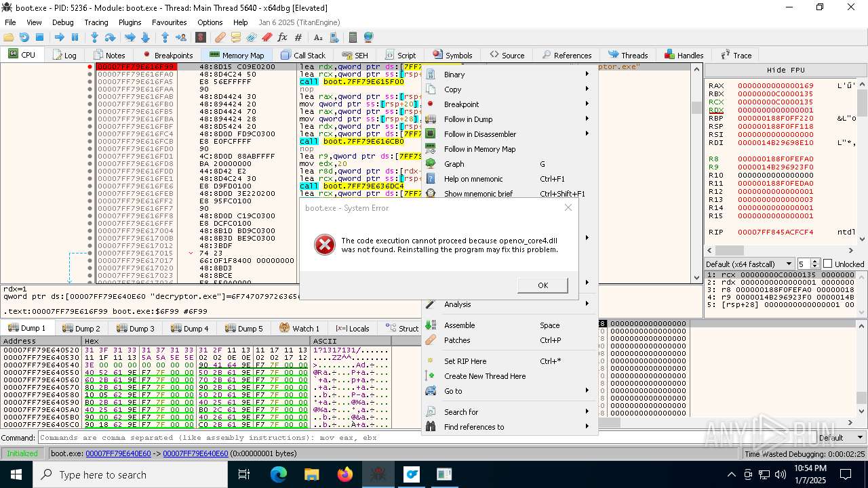
Task: Click the first 00007FF79E640E60 status bar link
Action: 118,453
